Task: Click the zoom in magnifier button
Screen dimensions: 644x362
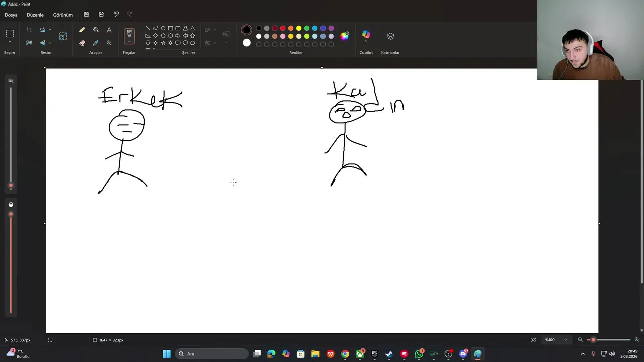Action: click(x=637, y=340)
